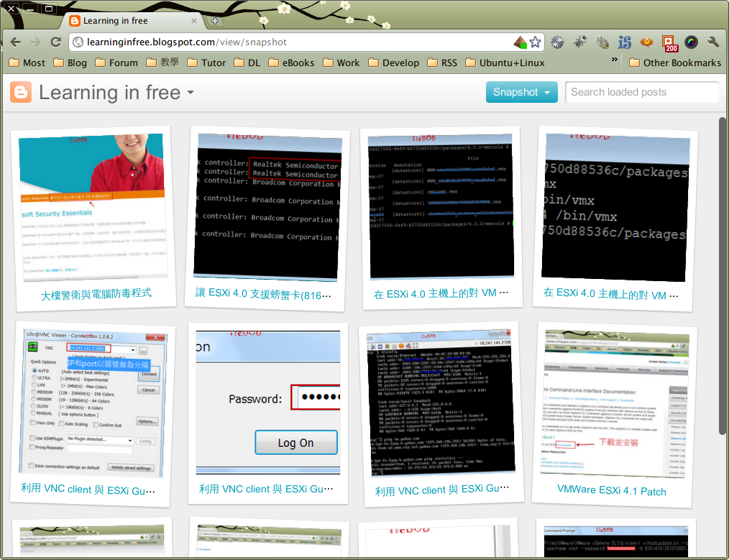Click the documents extension icon next to iS

[x=602, y=42]
